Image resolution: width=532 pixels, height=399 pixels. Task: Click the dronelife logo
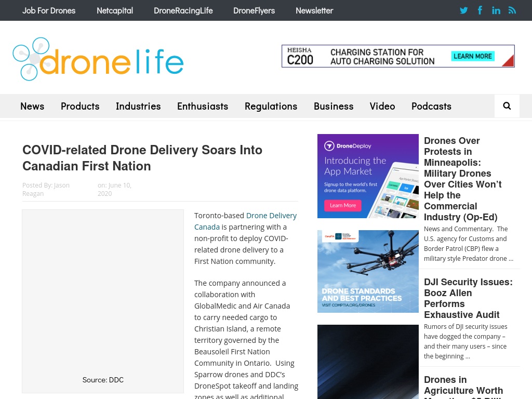tap(98, 59)
